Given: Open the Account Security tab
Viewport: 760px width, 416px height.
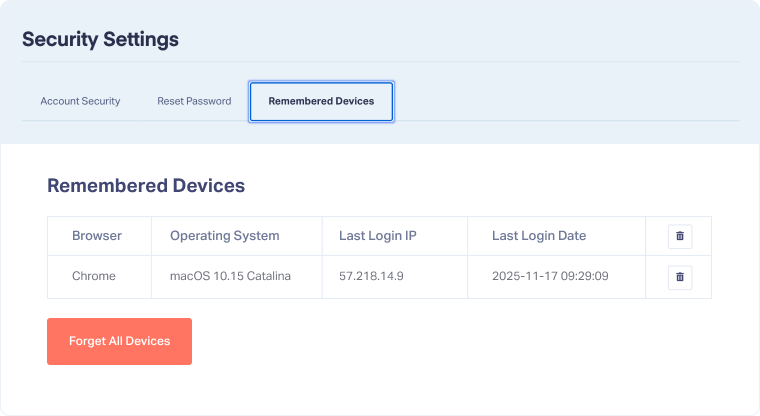Looking at the screenshot, I should (x=80, y=101).
